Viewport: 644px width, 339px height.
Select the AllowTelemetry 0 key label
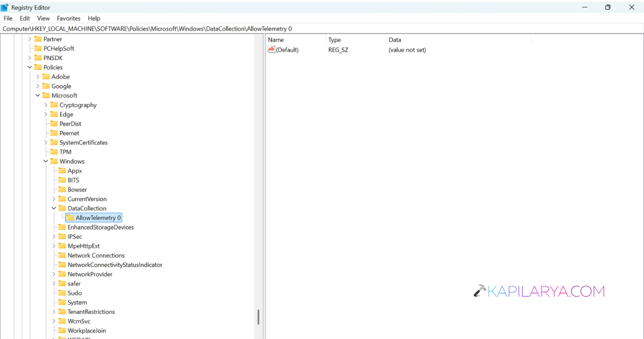98,218
